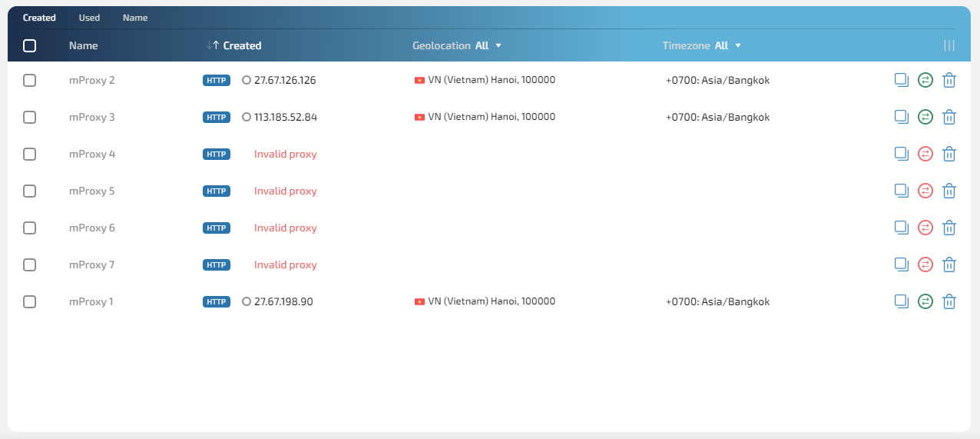Image resolution: width=980 pixels, height=439 pixels.
Task: Switch sorting to the Name tab
Action: (x=135, y=18)
